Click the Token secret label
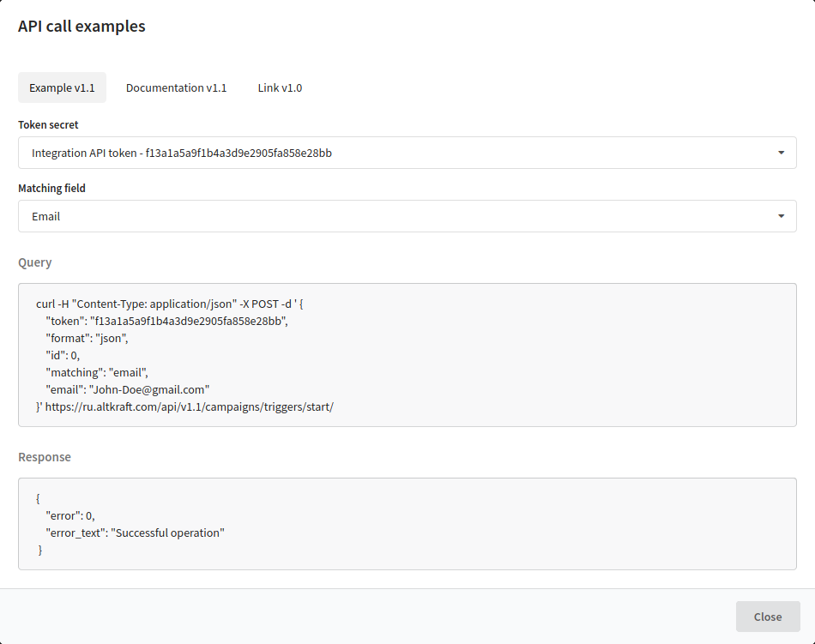This screenshot has width=815, height=644. 48,124
